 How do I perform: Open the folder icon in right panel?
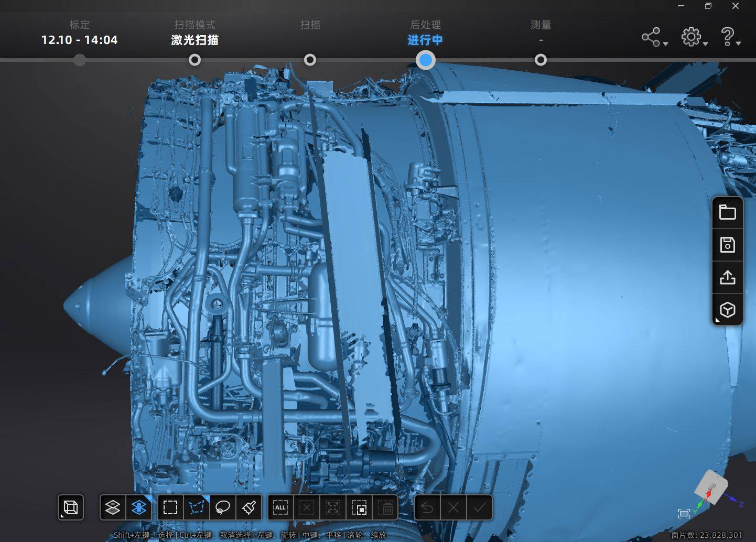coord(728,212)
